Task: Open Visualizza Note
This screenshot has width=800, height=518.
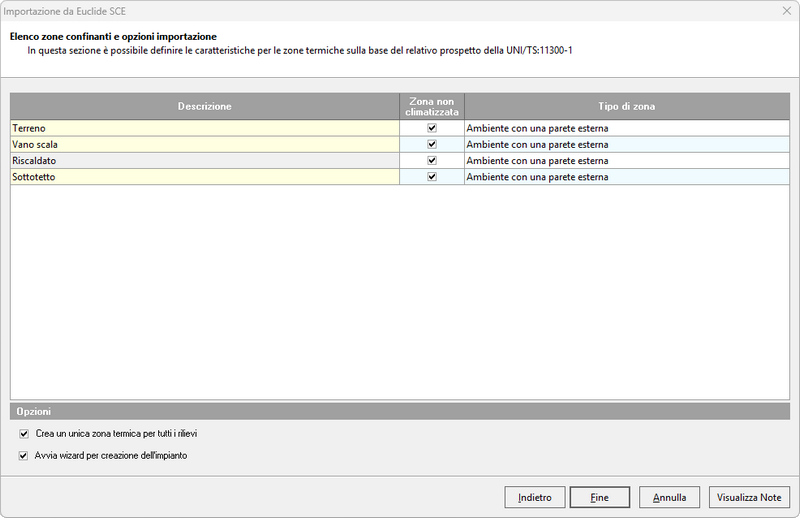Action: click(x=750, y=497)
